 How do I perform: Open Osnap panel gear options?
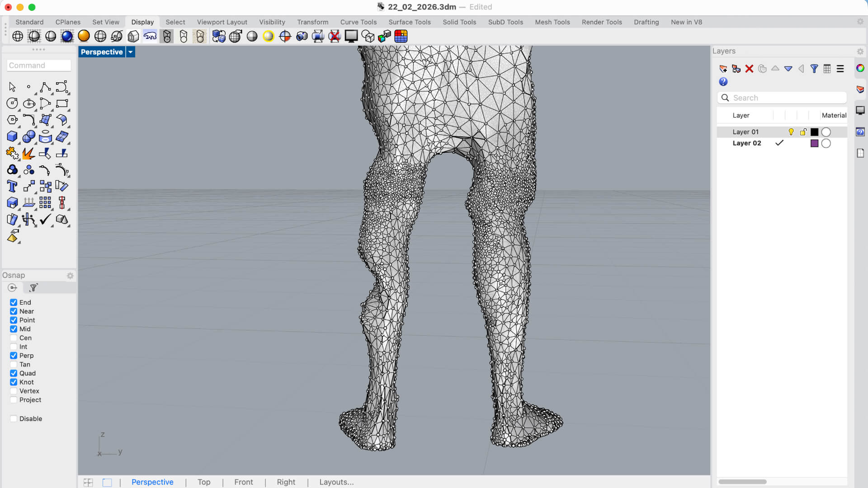click(70, 276)
